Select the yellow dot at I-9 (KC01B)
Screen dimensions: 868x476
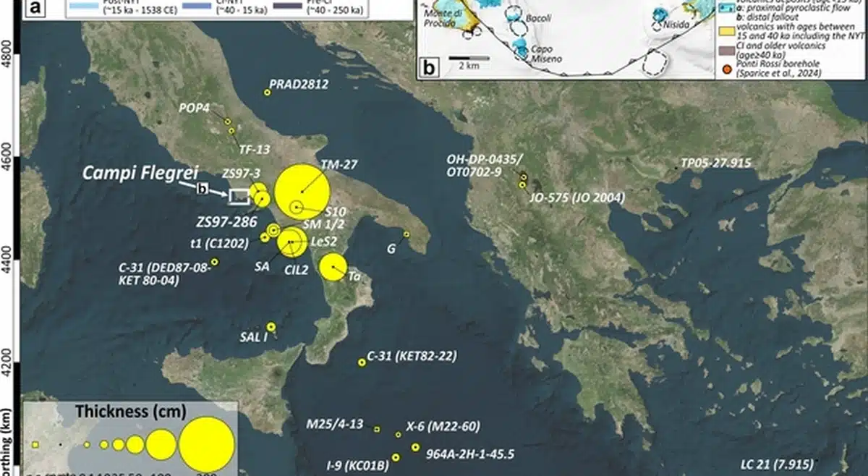click(x=396, y=457)
